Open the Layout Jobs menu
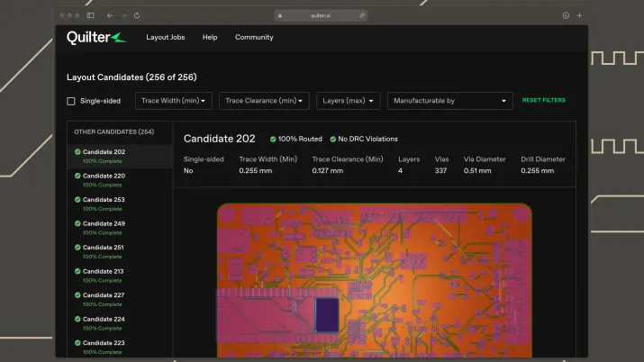644x362 pixels. pos(166,37)
